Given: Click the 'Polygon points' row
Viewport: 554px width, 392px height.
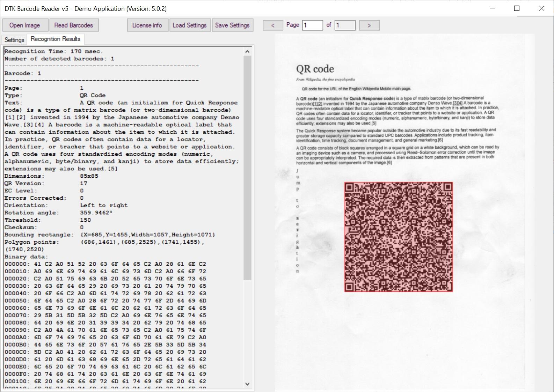Looking at the screenshot, I should coord(104,245).
